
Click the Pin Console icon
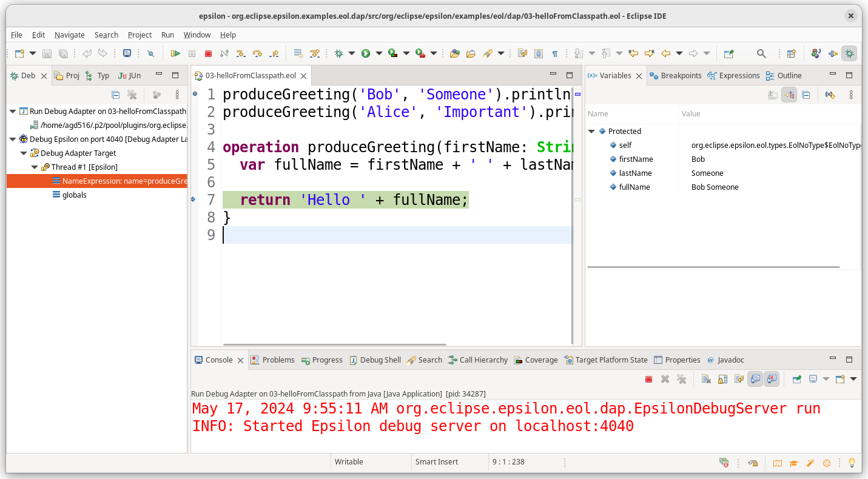coord(796,379)
